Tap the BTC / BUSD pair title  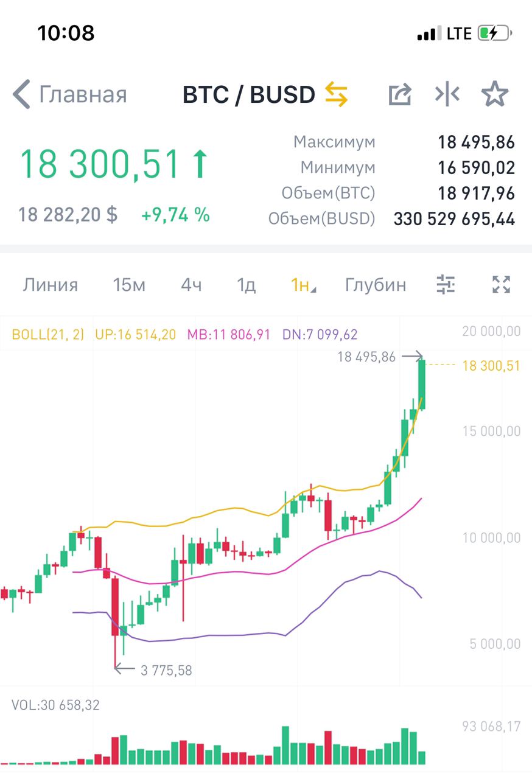pos(248,94)
